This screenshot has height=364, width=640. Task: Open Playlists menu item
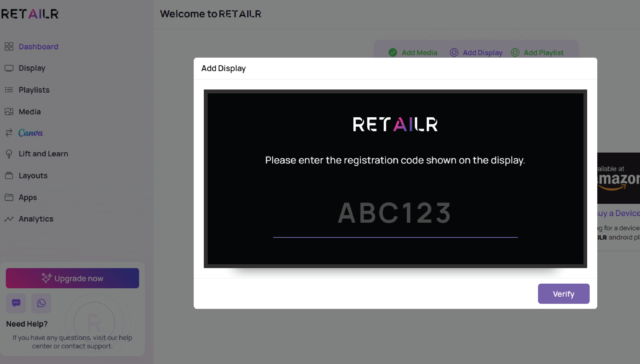click(x=34, y=90)
